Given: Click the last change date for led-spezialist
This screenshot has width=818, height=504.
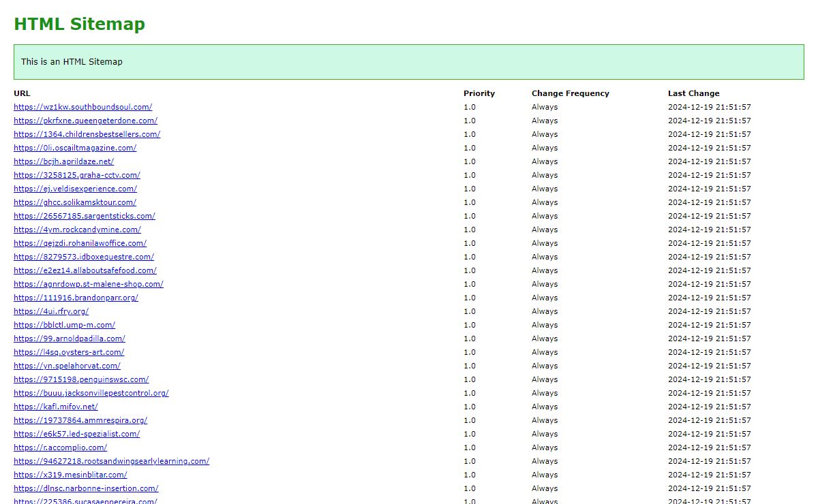Looking at the screenshot, I should click(710, 434).
